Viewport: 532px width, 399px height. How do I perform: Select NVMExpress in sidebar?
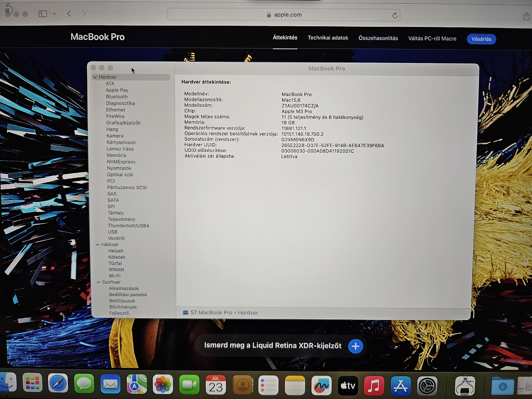(x=121, y=162)
